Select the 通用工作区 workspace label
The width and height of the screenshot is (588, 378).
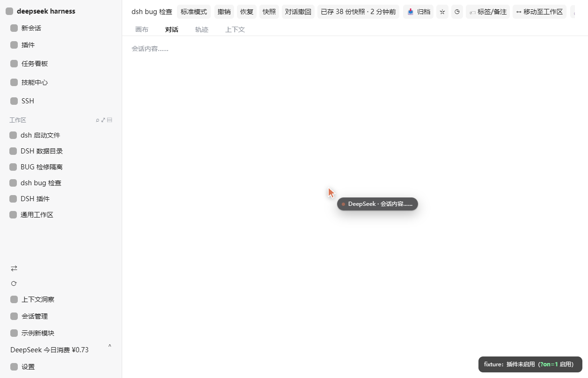pyautogui.click(x=37, y=215)
